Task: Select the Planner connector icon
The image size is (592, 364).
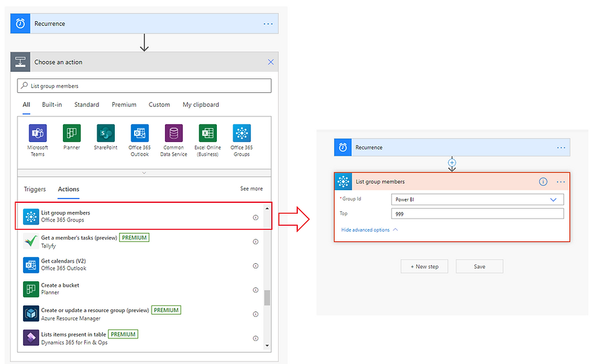Action: coord(72,133)
